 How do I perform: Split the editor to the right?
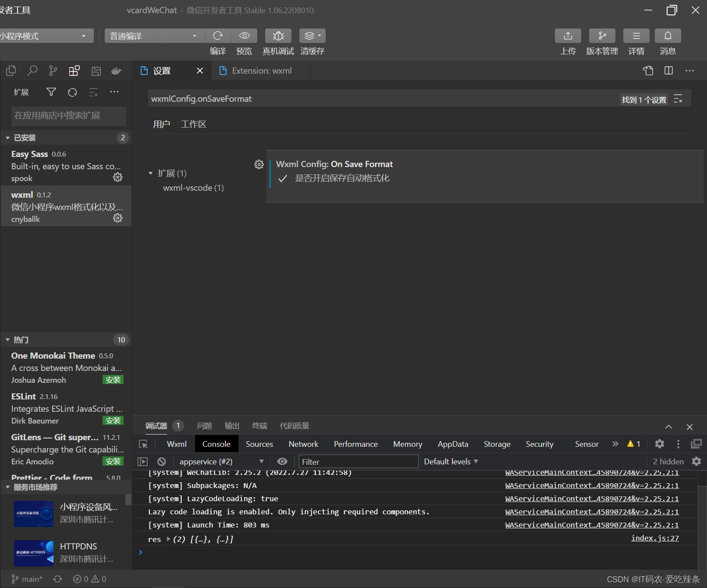668,71
